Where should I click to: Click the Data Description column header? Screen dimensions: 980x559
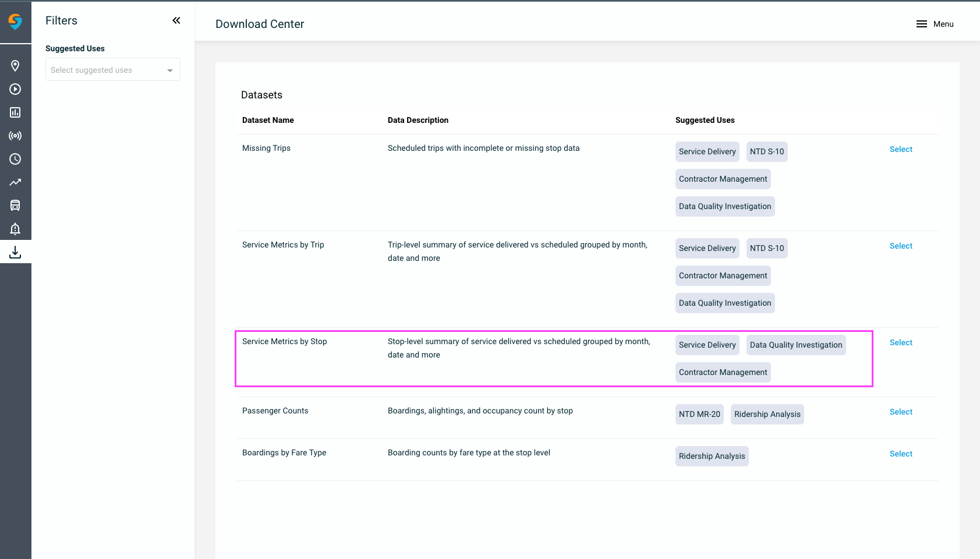point(418,120)
